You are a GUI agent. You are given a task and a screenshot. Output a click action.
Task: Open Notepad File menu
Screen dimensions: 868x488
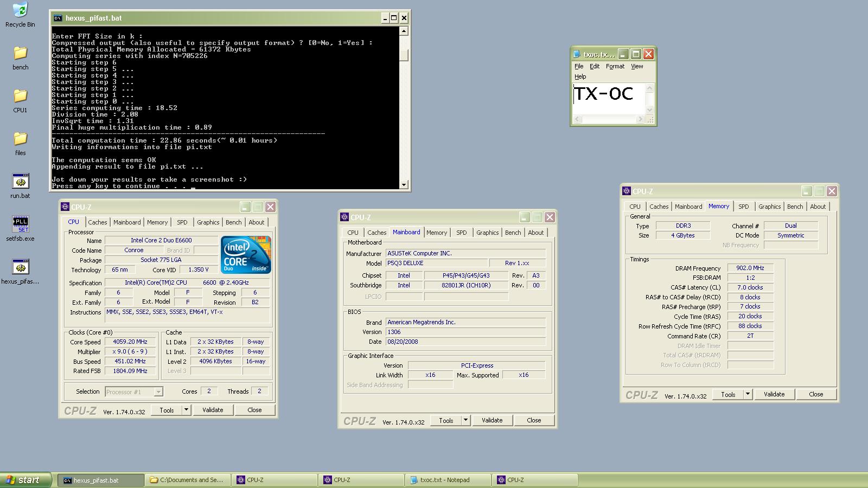[579, 66]
